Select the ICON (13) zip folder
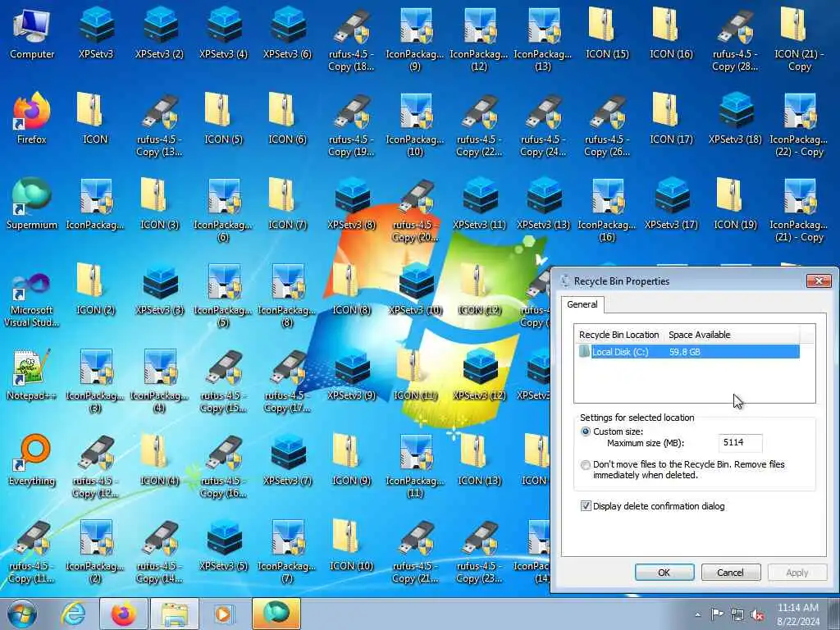Image resolution: width=840 pixels, height=630 pixels. (479, 460)
